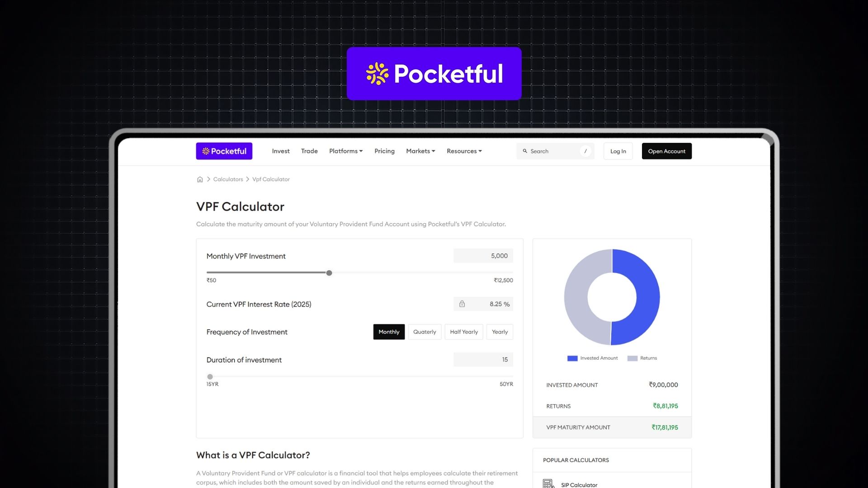Click the search magnifier icon
Image resolution: width=868 pixels, height=488 pixels.
pos(525,151)
